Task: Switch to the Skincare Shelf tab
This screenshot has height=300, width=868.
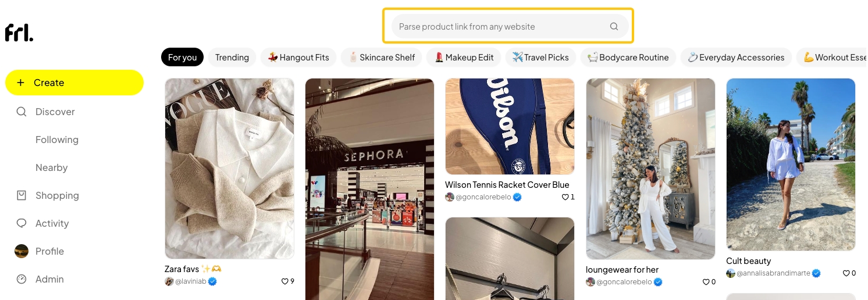Action: pos(382,57)
